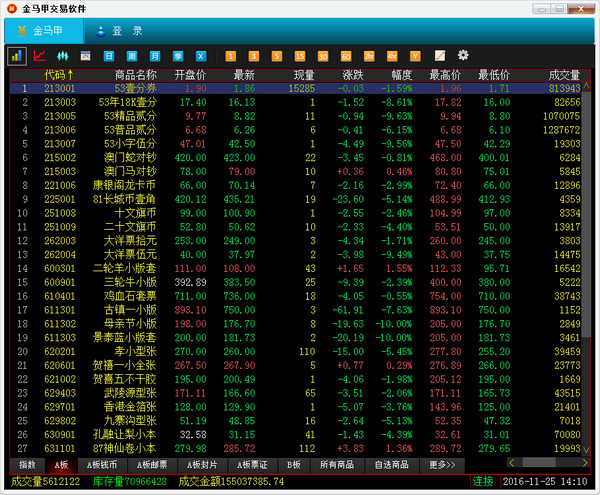Open the A板票证 tab
The width and height of the screenshot is (600, 495).
[252, 465]
